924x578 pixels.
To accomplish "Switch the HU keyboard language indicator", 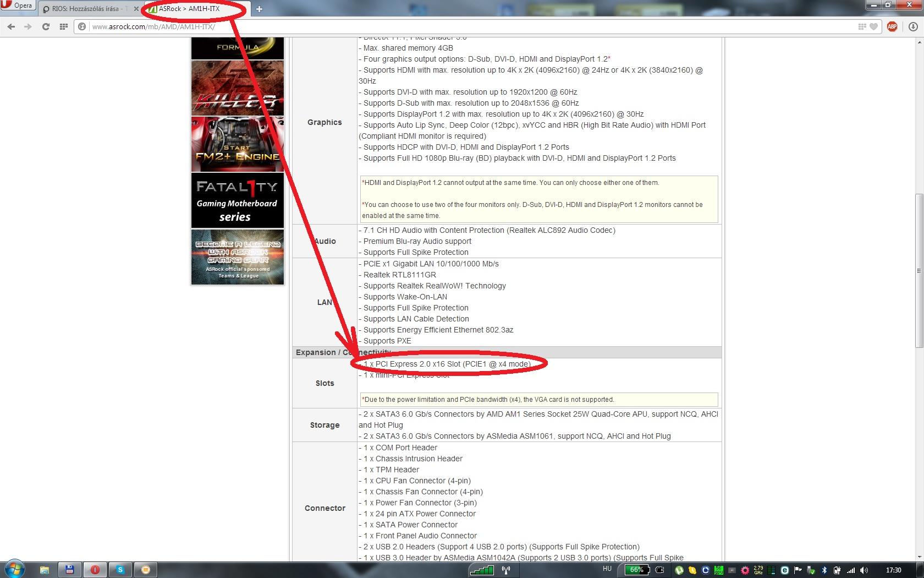I will pyautogui.click(x=607, y=569).
